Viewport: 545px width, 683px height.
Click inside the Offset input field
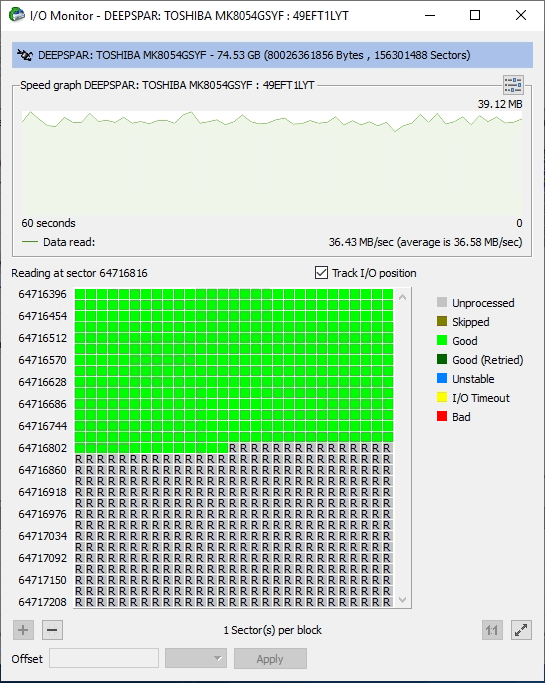[x=104, y=658]
